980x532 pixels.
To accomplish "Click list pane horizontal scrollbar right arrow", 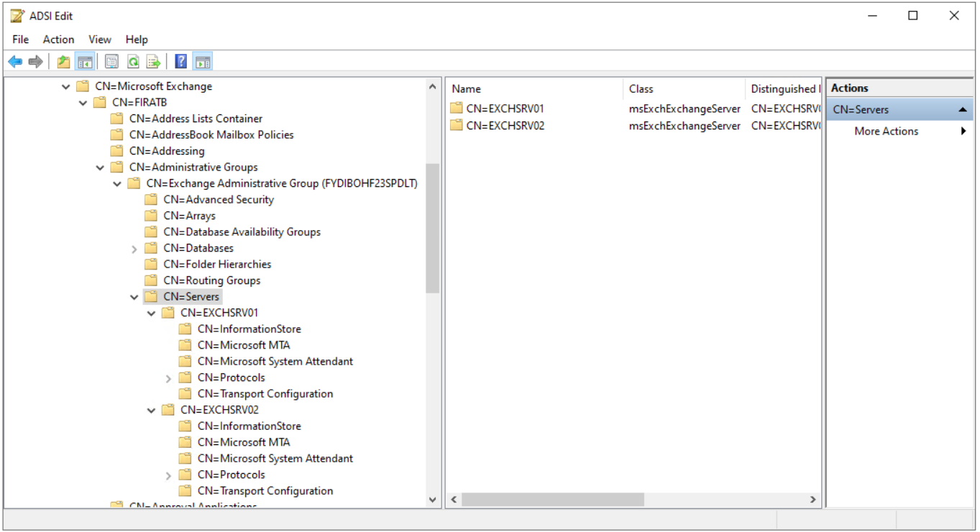I will pyautogui.click(x=813, y=499).
